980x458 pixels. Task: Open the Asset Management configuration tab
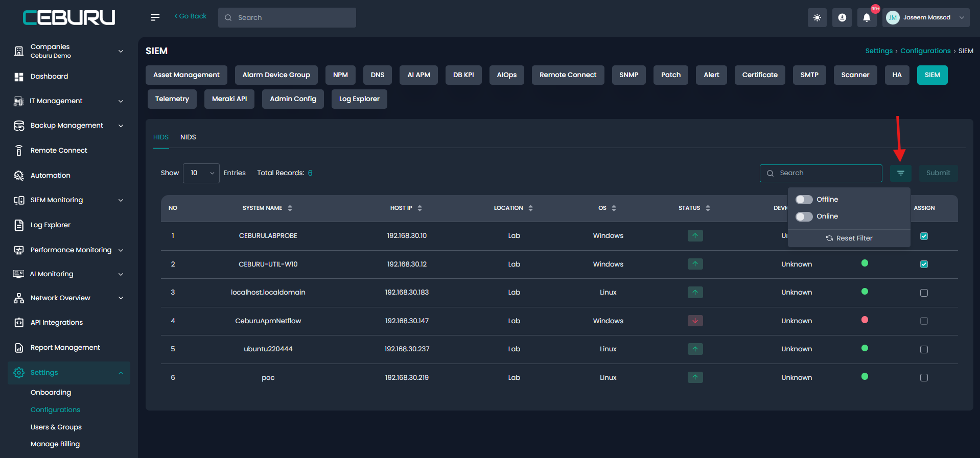point(186,75)
